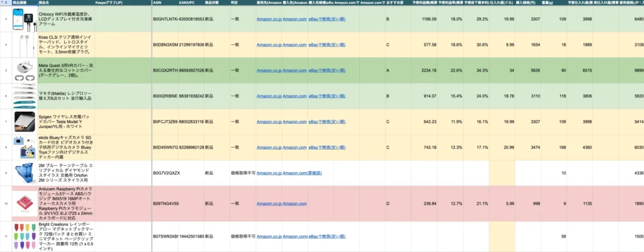This screenshot has height=252, width=644.
Task: Open Amazon.co.jp link in the Makita row
Action: [269, 96]
